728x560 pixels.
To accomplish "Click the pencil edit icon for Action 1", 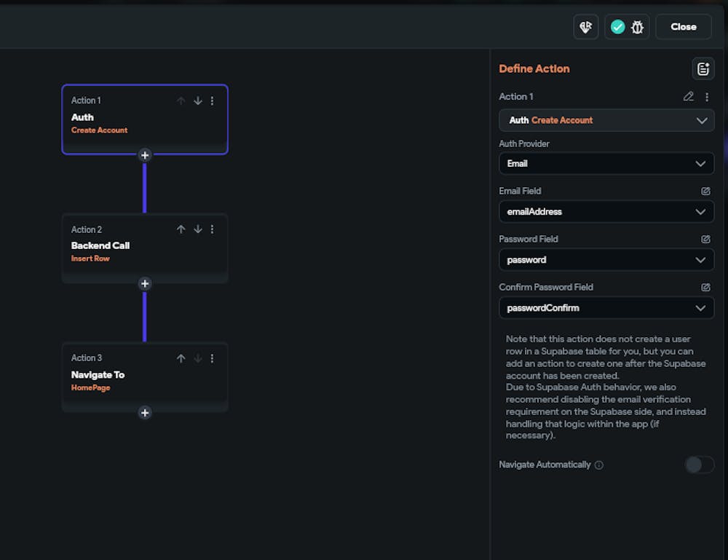I will click(x=688, y=96).
